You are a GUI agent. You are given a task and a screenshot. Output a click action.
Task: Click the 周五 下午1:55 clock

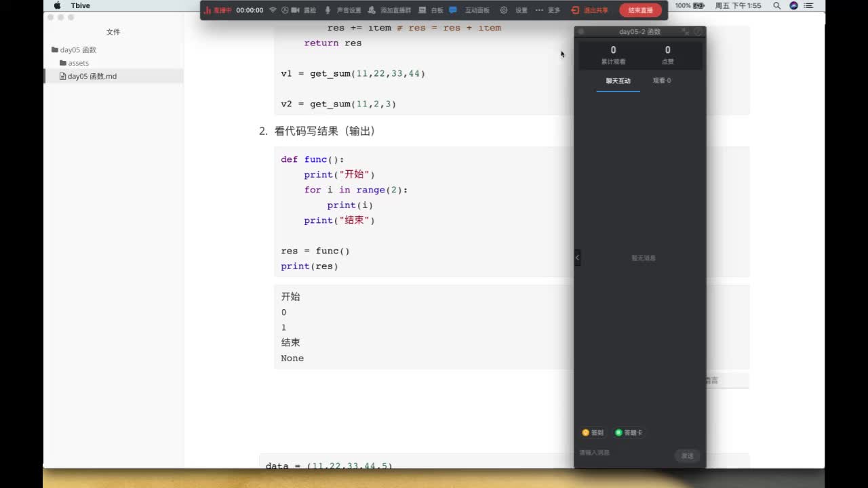[738, 5]
